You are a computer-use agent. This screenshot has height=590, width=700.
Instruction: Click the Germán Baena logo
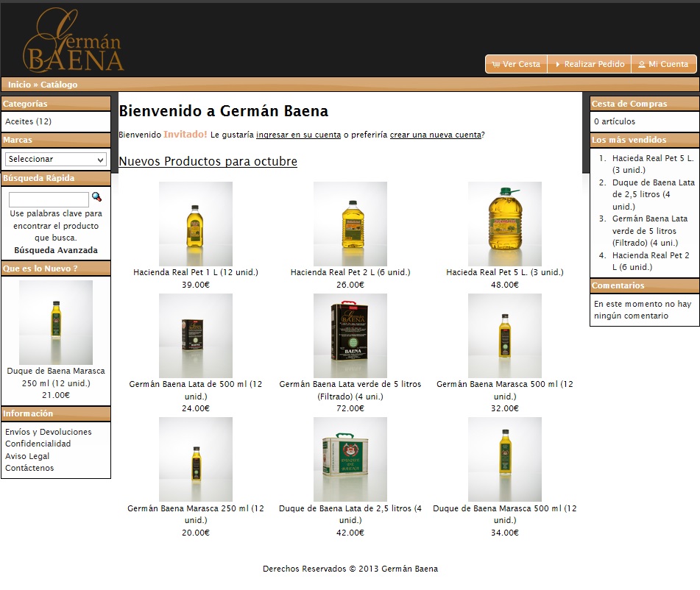click(x=73, y=40)
